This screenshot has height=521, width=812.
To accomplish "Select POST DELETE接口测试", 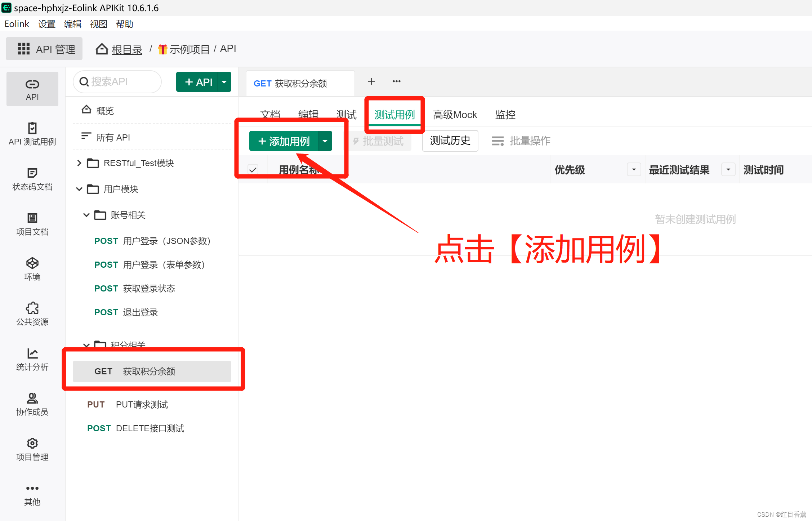I will tap(135, 428).
